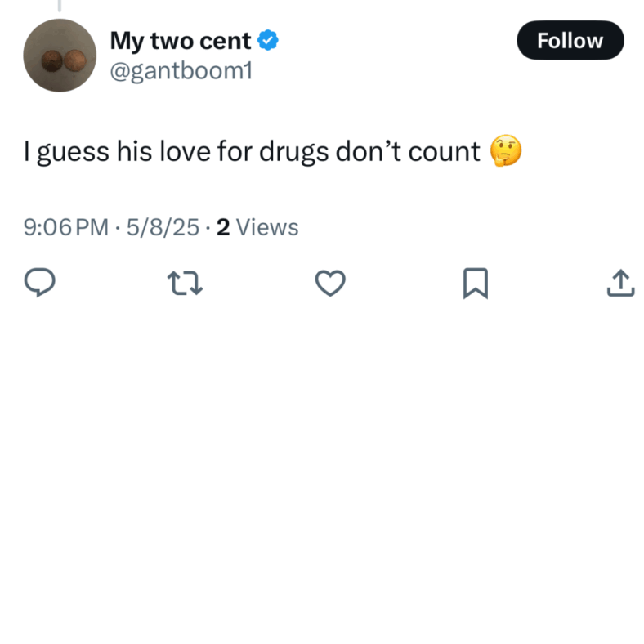Open the share upload arrow icon
Image resolution: width=644 pixels, height=644 pixels.
[621, 283]
